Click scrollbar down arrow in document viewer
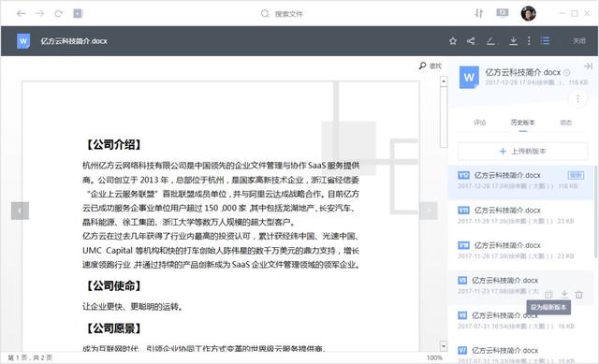 444,346
